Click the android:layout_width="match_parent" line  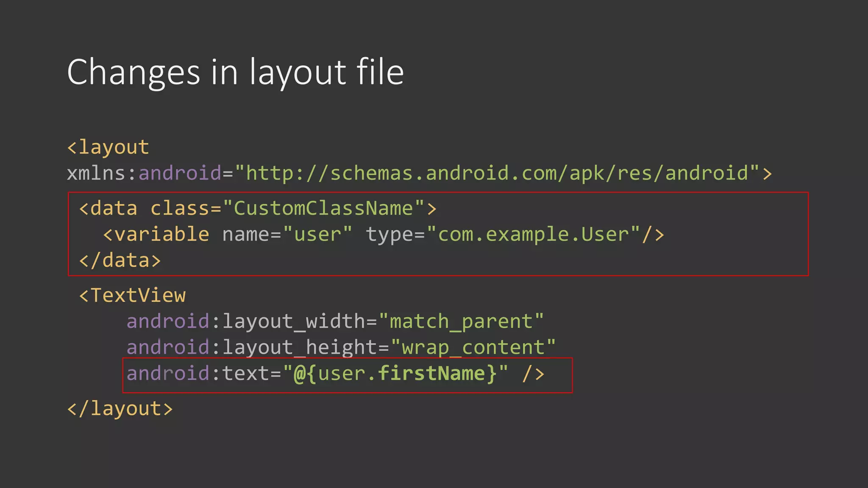point(335,322)
